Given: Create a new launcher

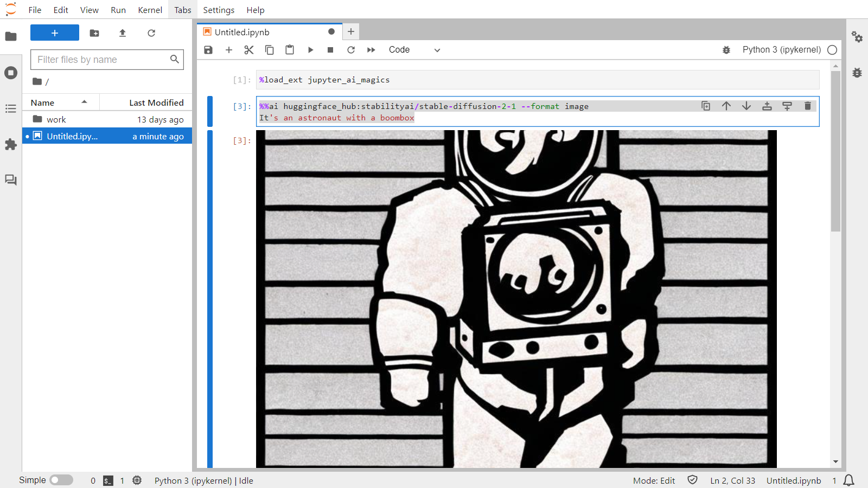Looking at the screenshot, I should coord(54,33).
